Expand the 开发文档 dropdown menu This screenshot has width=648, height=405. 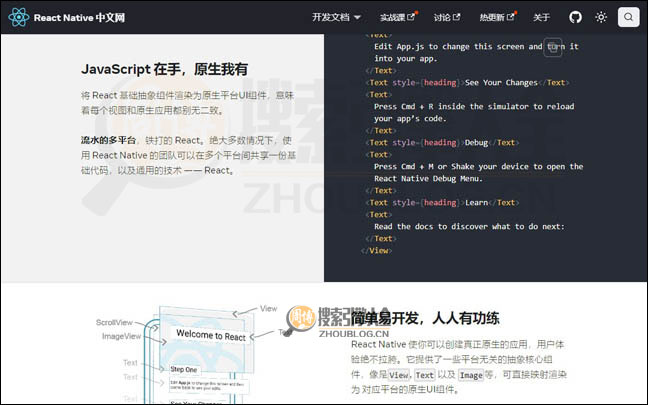[336, 17]
